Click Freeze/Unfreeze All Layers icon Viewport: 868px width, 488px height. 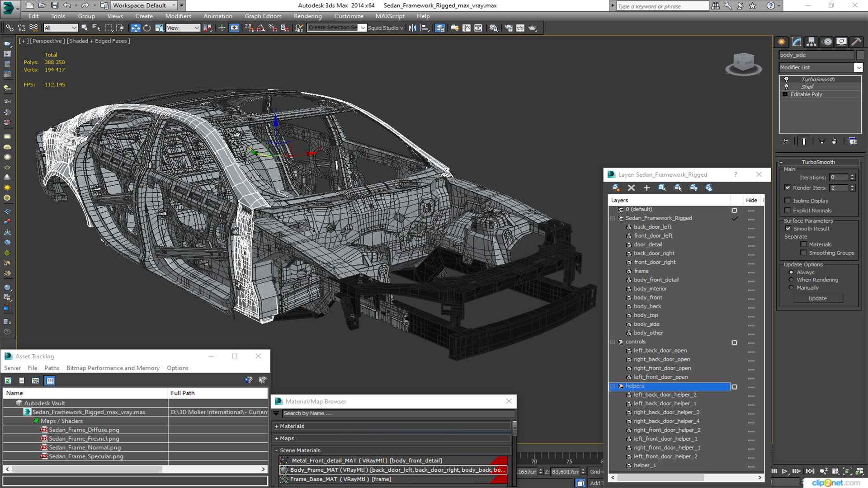[708, 188]
